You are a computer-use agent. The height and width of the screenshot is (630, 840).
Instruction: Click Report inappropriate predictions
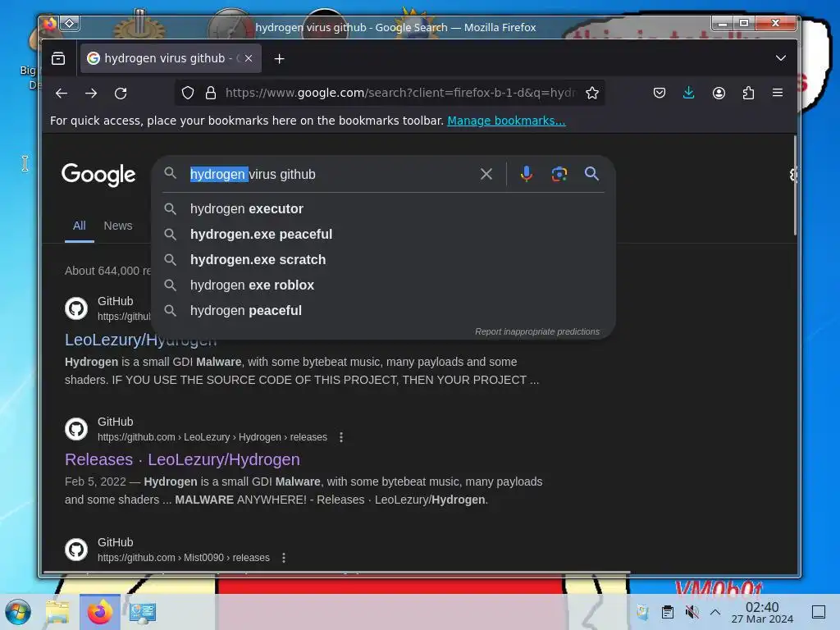[536, 331]
